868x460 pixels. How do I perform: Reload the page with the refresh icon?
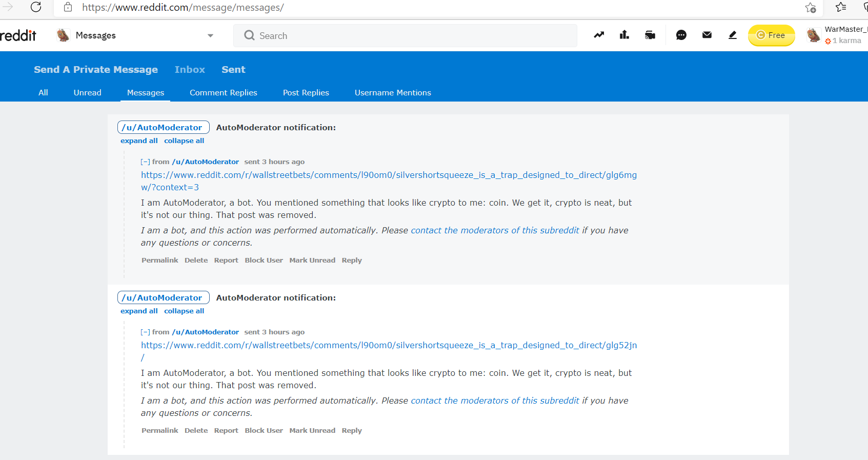point(36,7)
